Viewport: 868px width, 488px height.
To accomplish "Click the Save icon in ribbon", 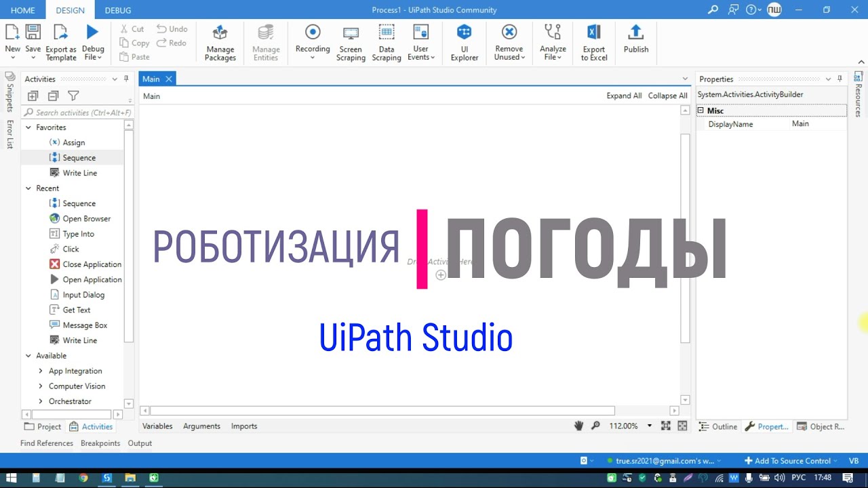I will tap(33, 32).
